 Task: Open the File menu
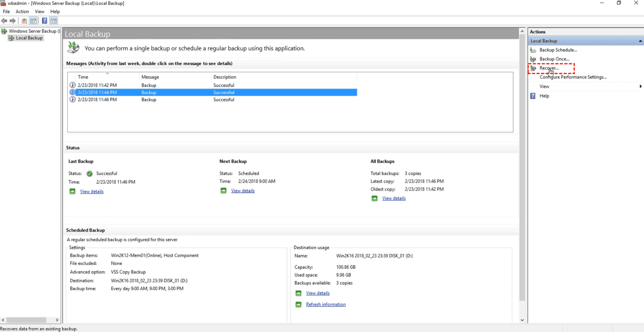[6, 12]
